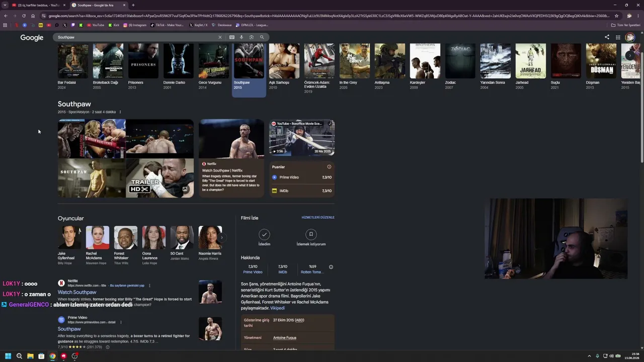Open the Google account avatar
The image size is (644, 362).
tap(630, 37)
